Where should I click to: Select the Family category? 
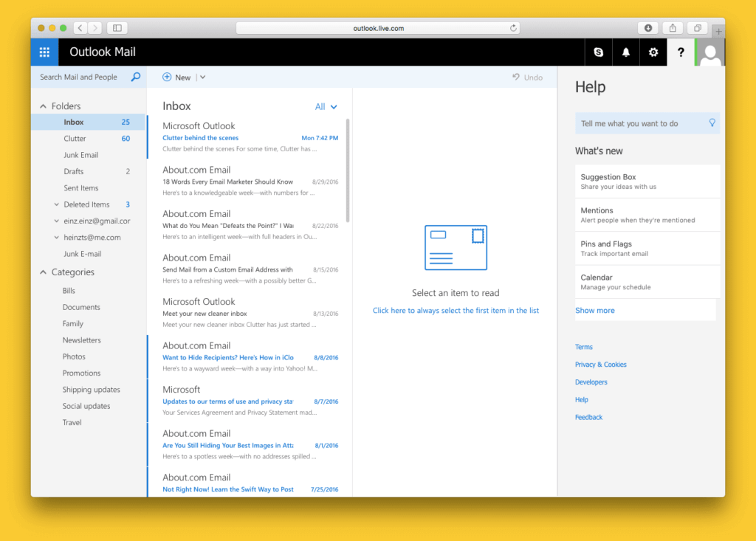(x=73, y=323)
